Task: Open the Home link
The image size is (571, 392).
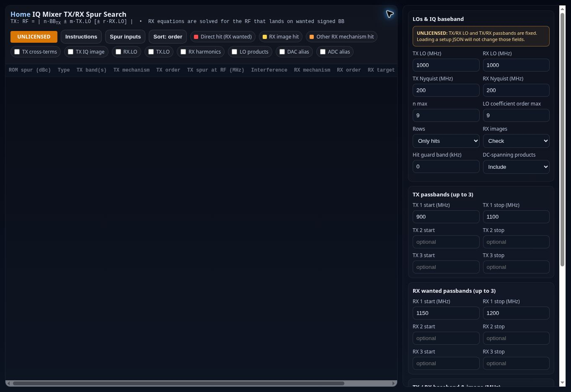Action: point(21,14)
